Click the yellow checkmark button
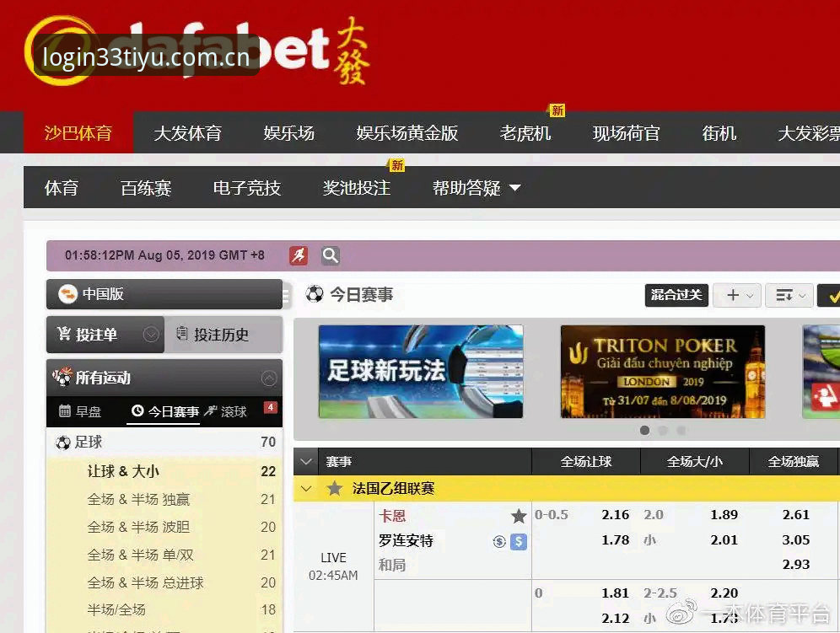Image resolution: width=840 pixels, height=633 pixels. [831, 296]
